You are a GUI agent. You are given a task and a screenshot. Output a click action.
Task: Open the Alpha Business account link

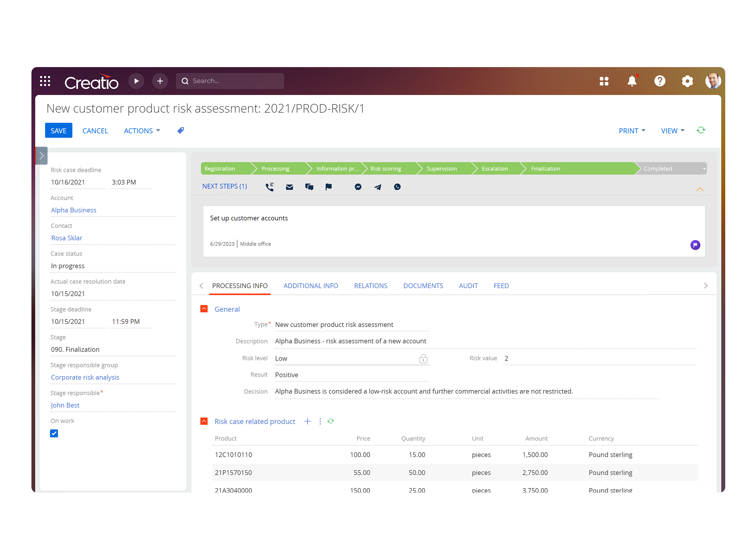73,210
